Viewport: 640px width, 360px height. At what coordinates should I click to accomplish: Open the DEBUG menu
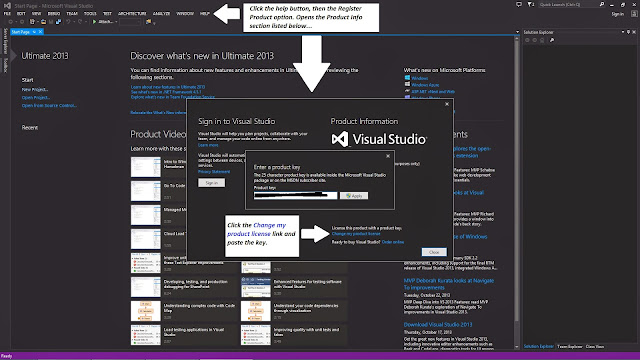point(53,13)
